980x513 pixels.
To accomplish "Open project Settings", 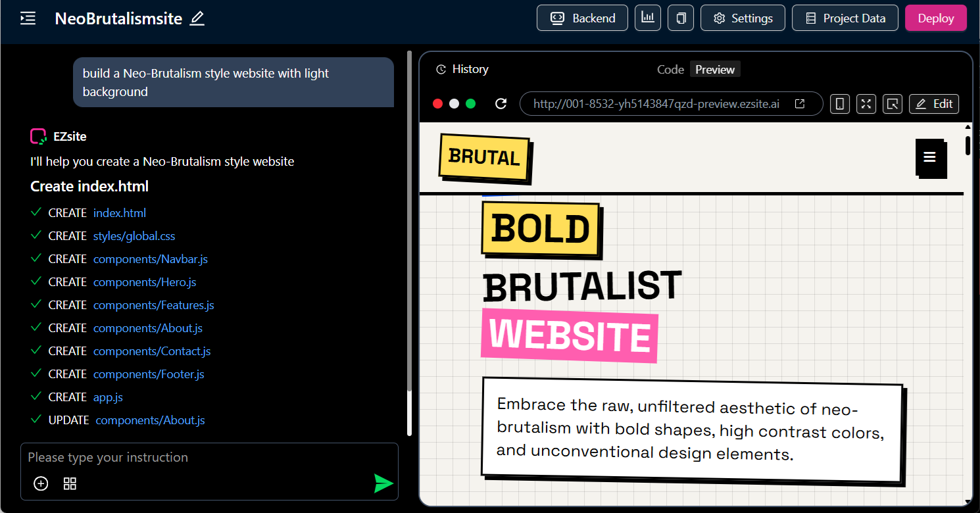I will [x=743, y=18].
